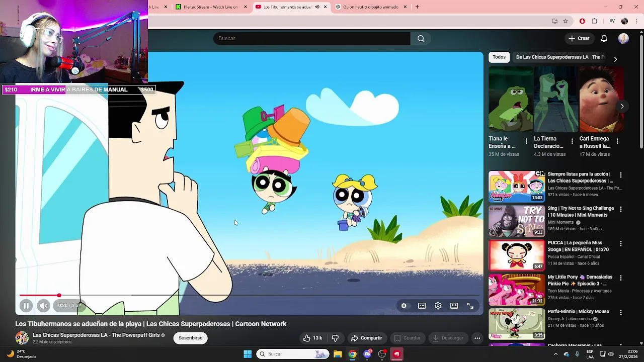Pause the video with the pause button

pyautogui.click(x=26, y=305)
